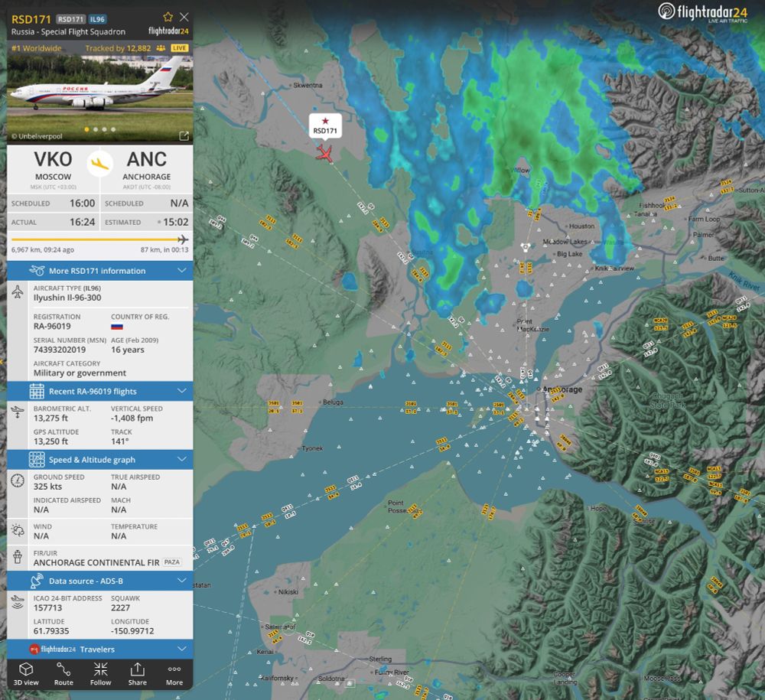Screen dimensions: 765x700
Task: Click the LIVE tracking badge
Action: pyautogui.click(x=180, y=47)
